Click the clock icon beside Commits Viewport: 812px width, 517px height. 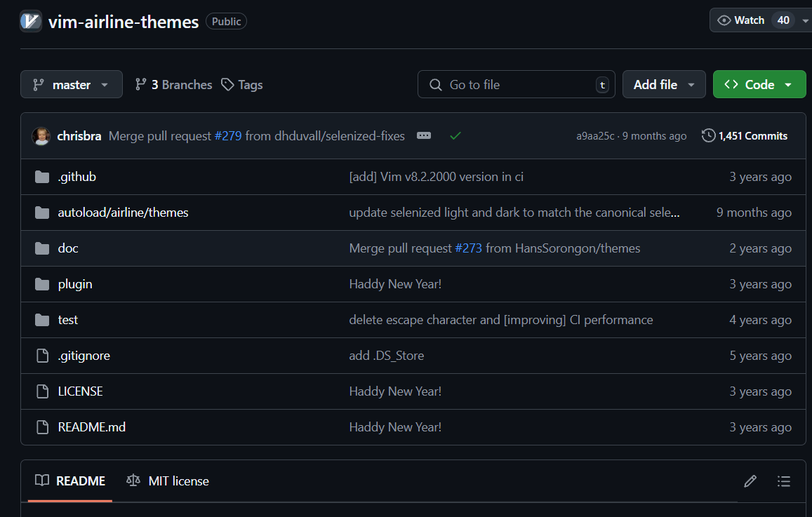click(x=708, y=135)
